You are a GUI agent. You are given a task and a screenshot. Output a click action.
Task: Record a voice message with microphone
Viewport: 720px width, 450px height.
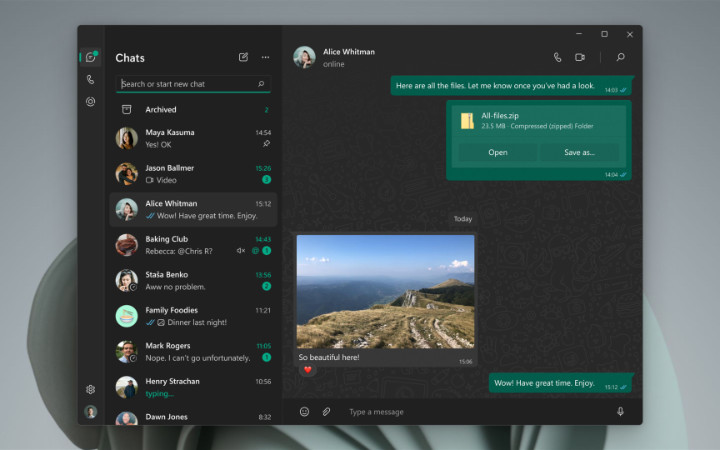[620, 412]
